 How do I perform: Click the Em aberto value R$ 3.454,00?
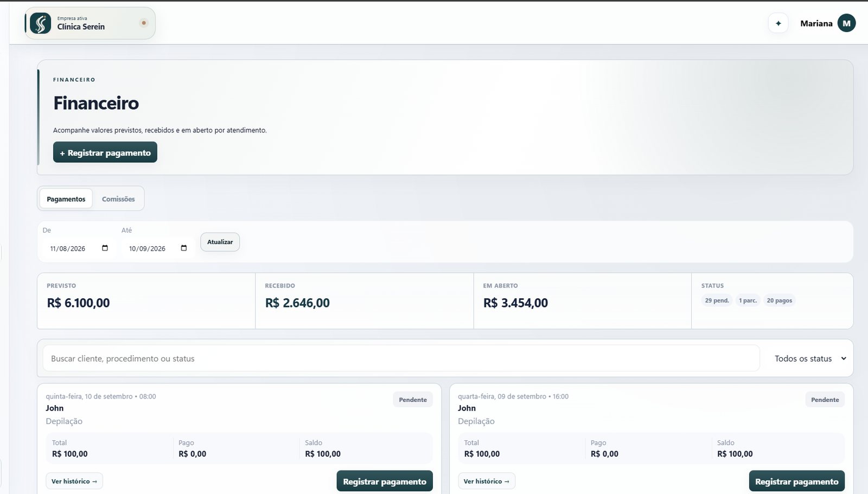coord(515,303)
